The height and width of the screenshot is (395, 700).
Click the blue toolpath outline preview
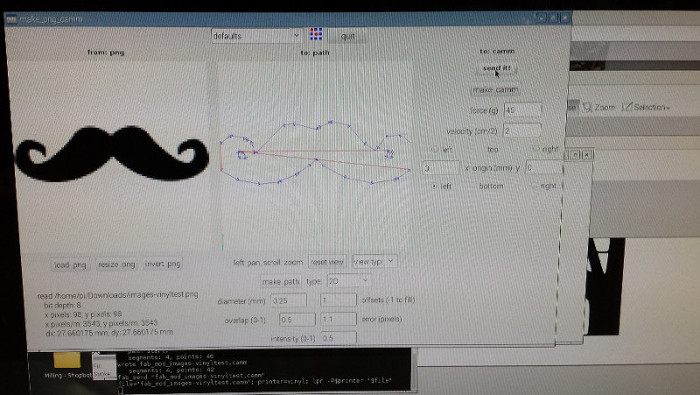click(x=316, y=153)
